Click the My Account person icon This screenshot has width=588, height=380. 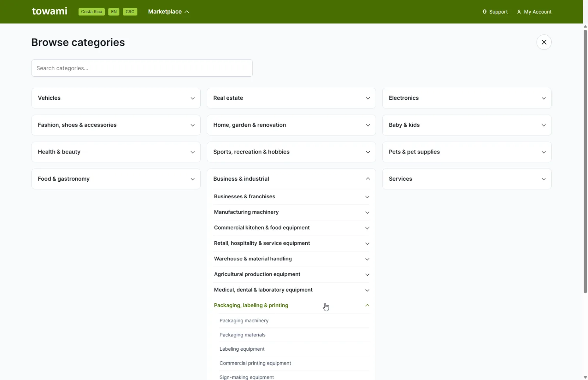519,12
